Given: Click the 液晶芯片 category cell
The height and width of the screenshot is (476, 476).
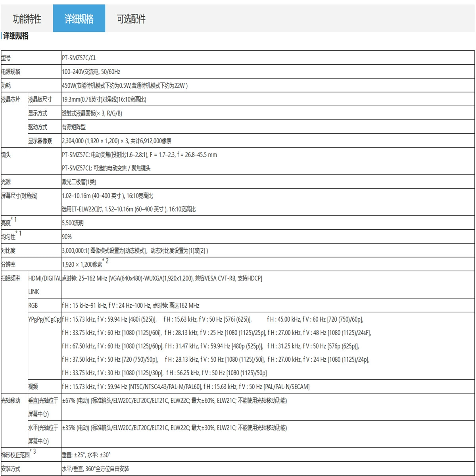Looking at the screenshot, I should [x=11, y=100].
